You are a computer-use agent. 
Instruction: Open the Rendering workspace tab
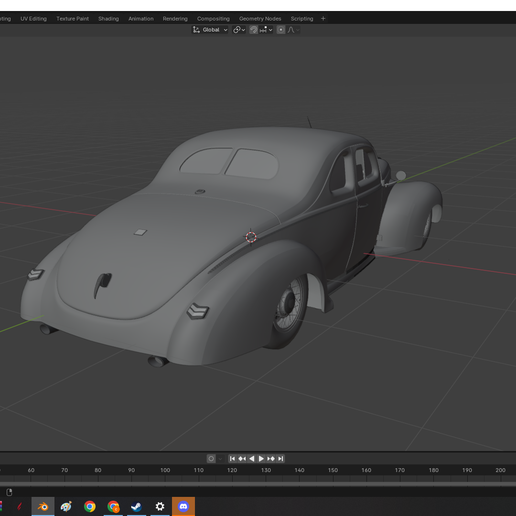point(175,19)
